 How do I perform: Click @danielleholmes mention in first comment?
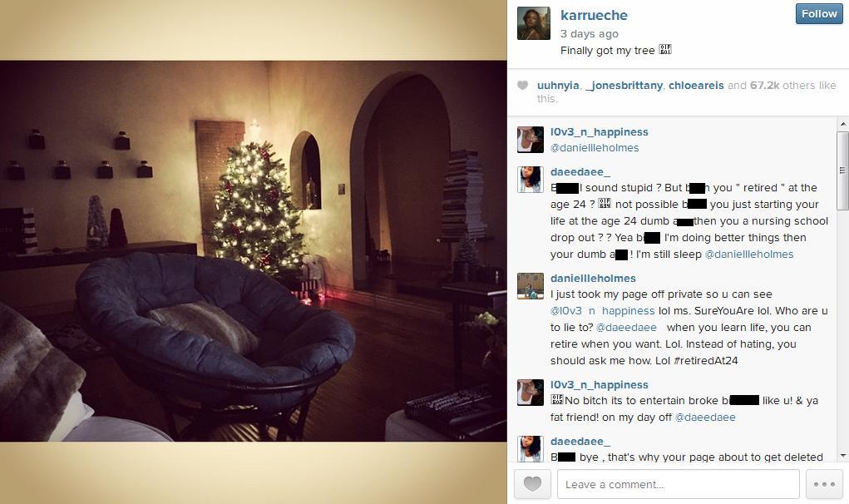click(x=595, y=148)
